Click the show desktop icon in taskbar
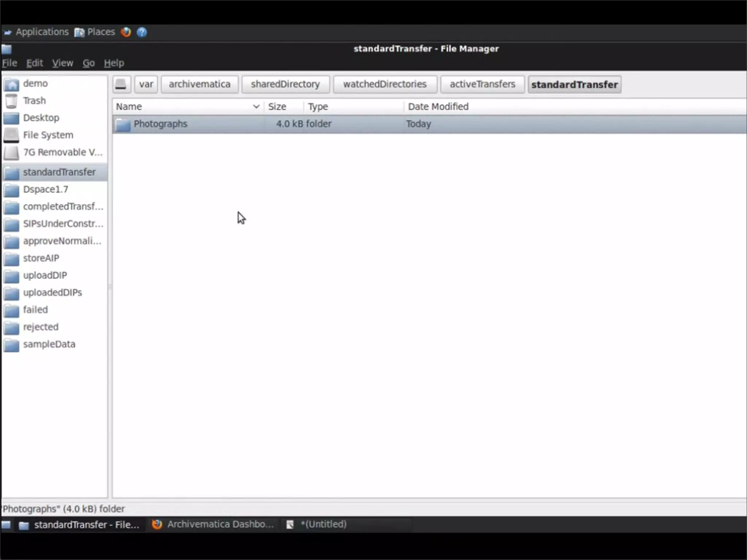Image resolution: width=747 pixels, height=560 pixels. point(6,525)
